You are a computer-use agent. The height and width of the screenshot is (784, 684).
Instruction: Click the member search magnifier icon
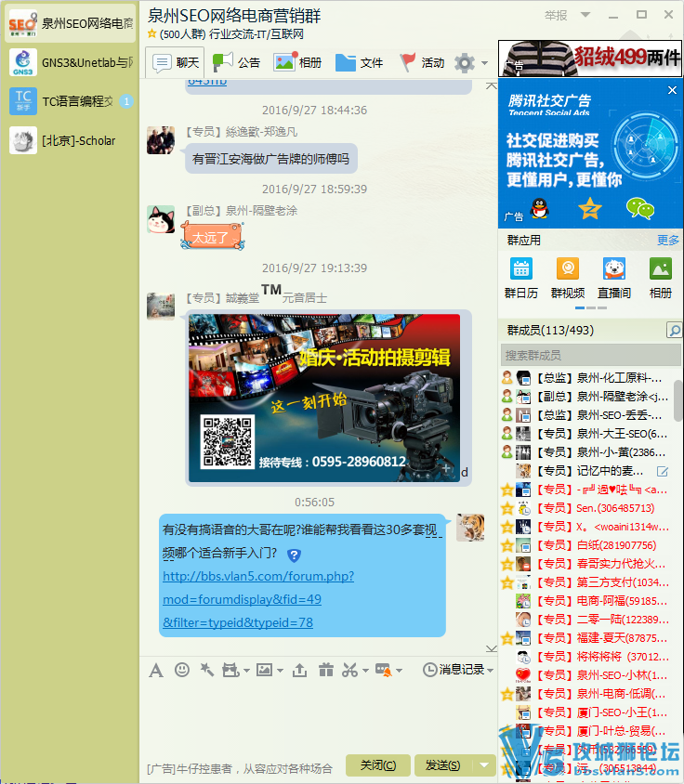pyautogui.click(x=673, y=331)
